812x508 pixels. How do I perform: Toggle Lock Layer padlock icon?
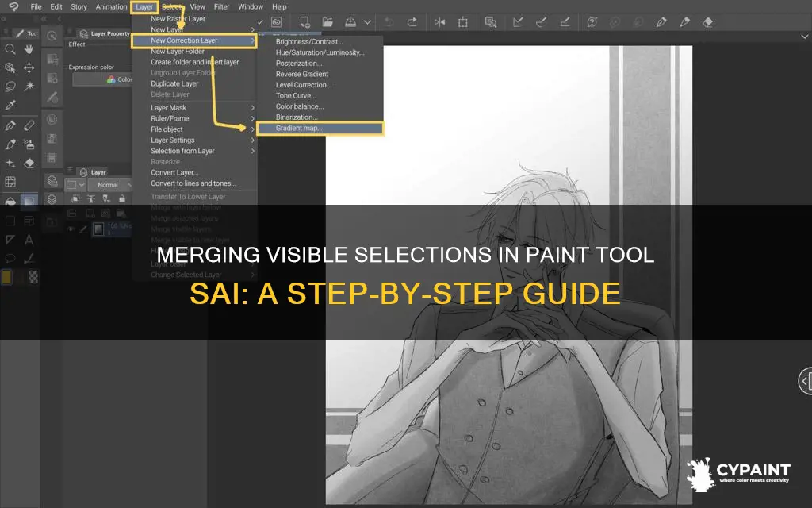coord(121,198)
